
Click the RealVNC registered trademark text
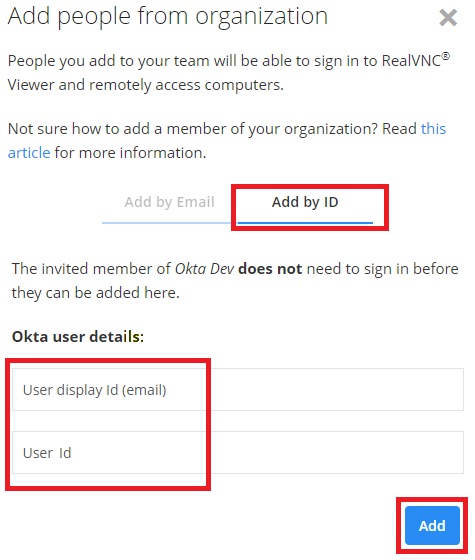(x=416, y=60)
